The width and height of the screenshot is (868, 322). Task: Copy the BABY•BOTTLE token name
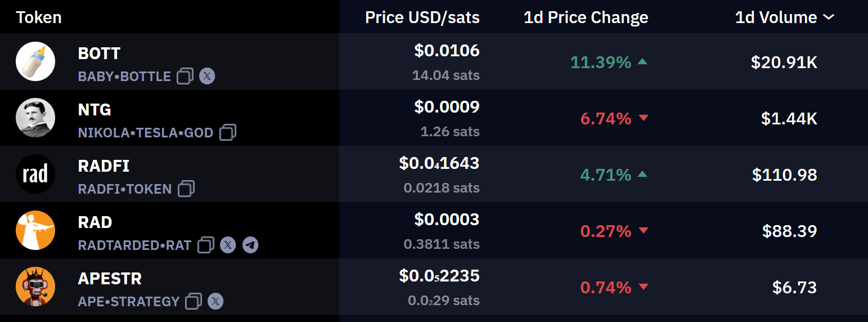(x=185, y=76)
